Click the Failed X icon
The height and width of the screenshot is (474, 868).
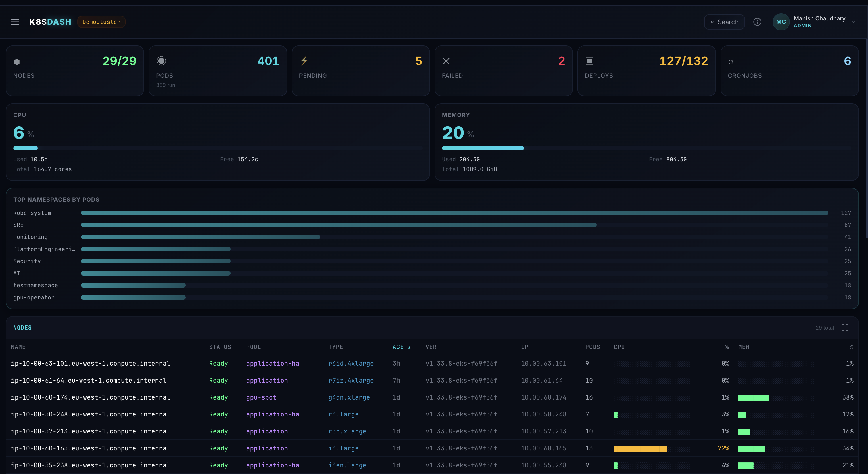click(x=446, y=61)
